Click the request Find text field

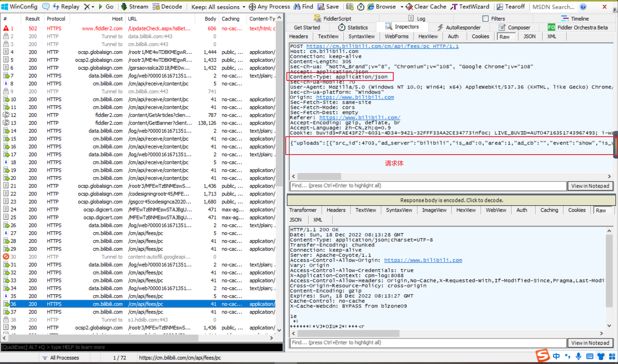point(428,186)
